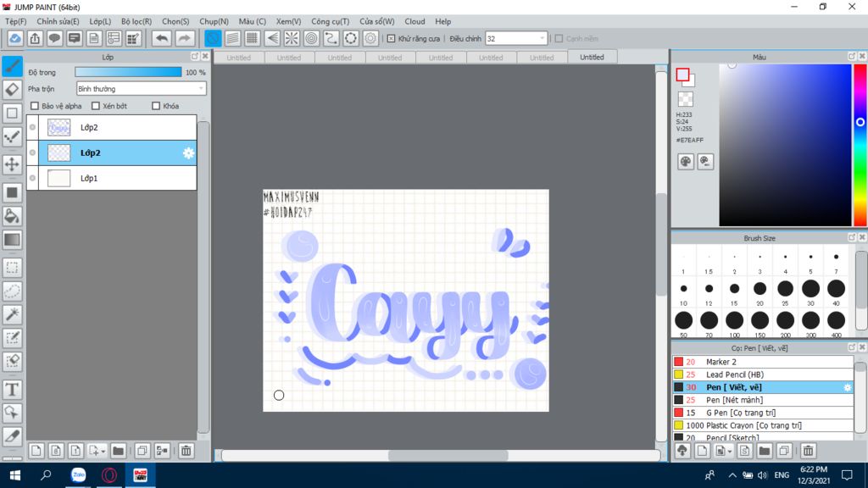
Task: Select the Eyedropper tool
Action: pos(12,436)
